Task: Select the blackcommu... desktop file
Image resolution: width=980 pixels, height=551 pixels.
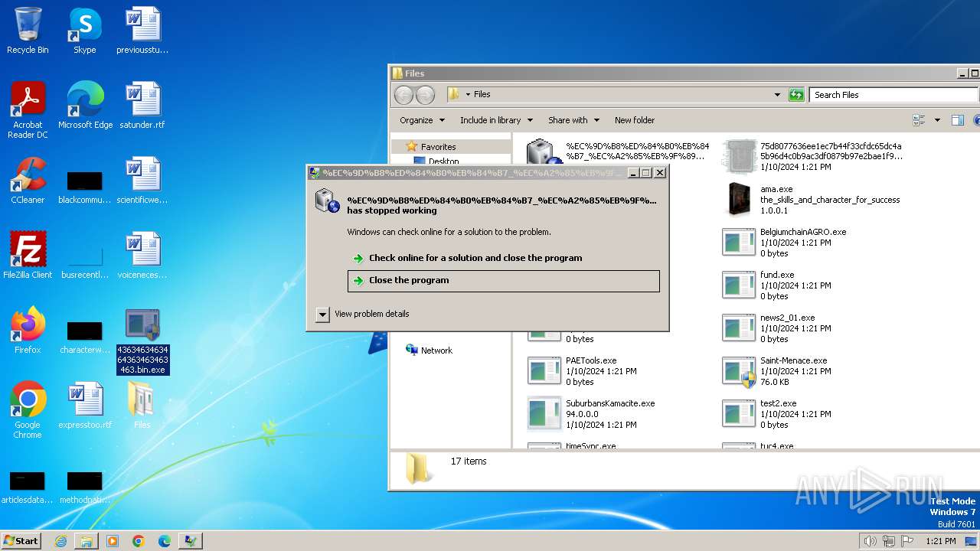Action: (x=84, y=186)
